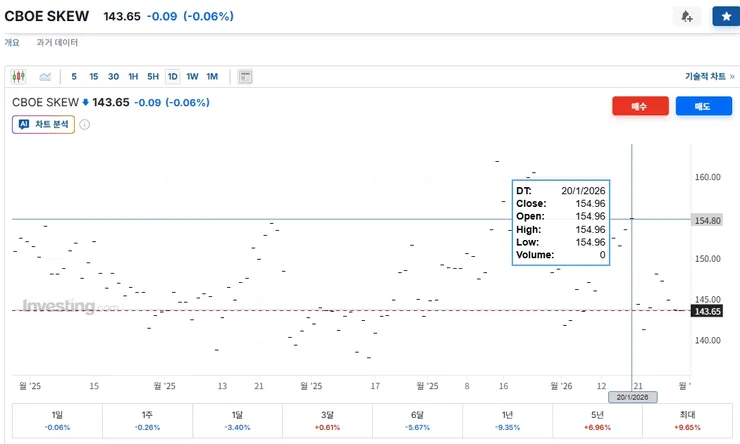
Task: Click the 150.00 price axis label
Action: (x=707, y=259)
